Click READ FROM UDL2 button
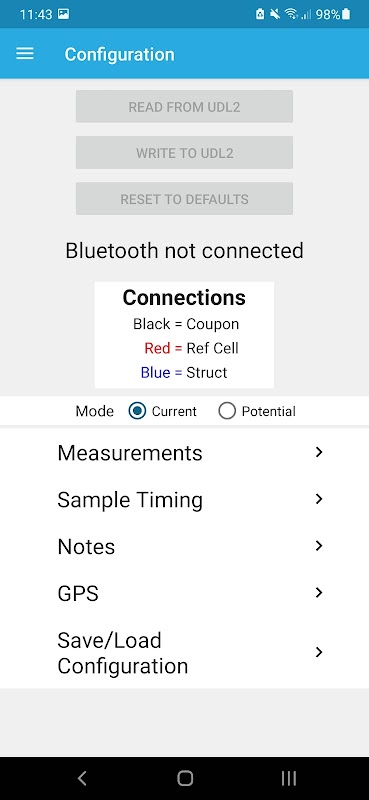This screenshot has height=800, width=369. click(184, 107)
